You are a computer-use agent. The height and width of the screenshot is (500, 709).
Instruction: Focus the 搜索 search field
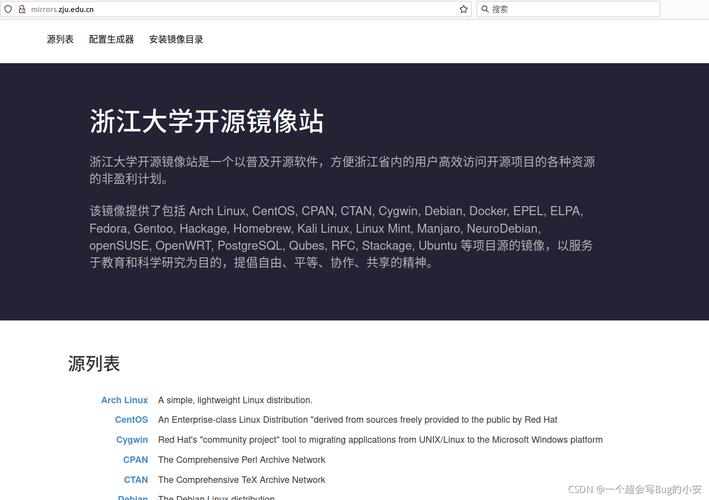pos(568,9)
